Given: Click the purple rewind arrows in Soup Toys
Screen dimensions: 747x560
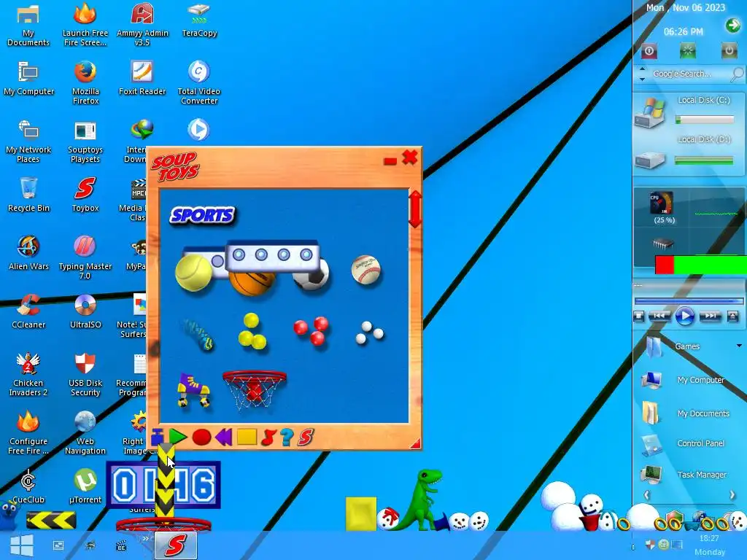Looking at the screenshot, I should (223, 437).
